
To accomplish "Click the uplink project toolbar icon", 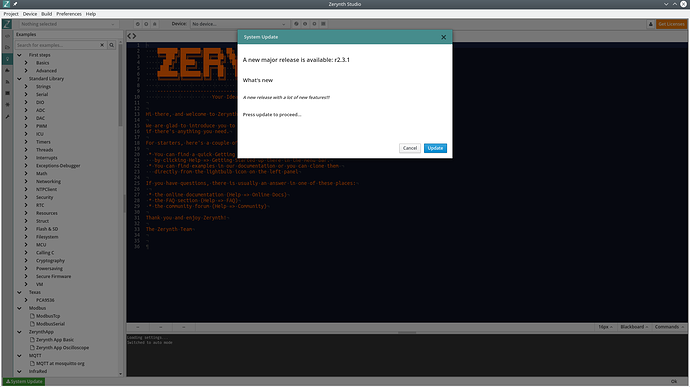I will pyautogui.click(x=146, y=24).
